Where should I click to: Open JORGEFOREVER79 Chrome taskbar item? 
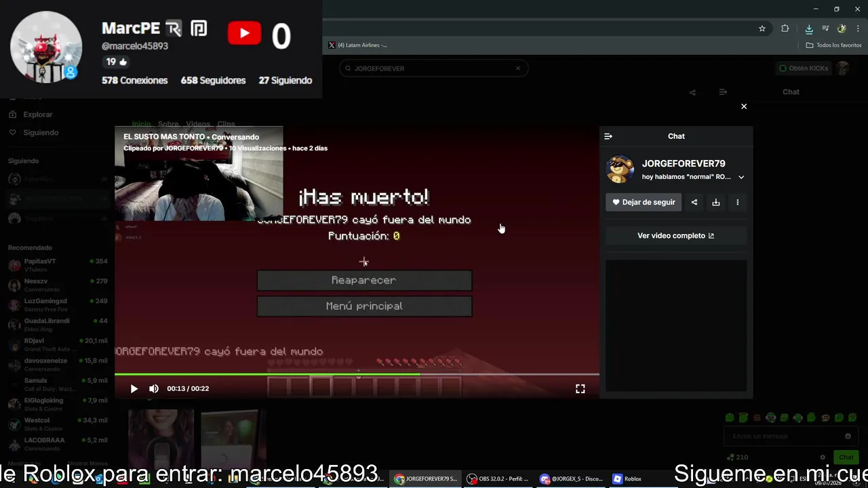pyautogui.click(x=427, y=479)
